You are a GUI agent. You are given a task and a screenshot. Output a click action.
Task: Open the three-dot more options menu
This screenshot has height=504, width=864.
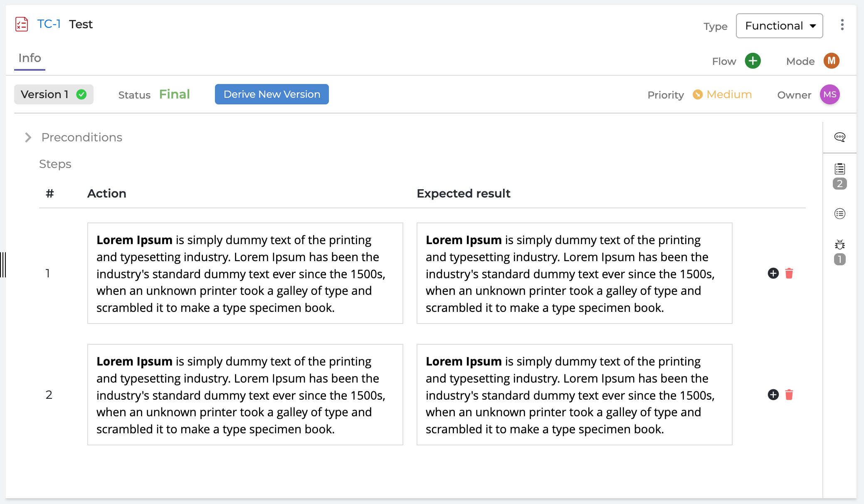pos(842,25)
